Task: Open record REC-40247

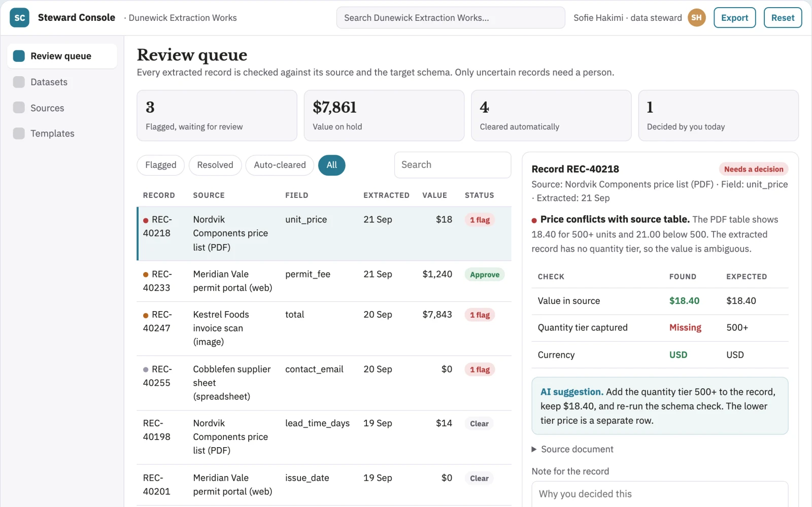Action: 324,328
